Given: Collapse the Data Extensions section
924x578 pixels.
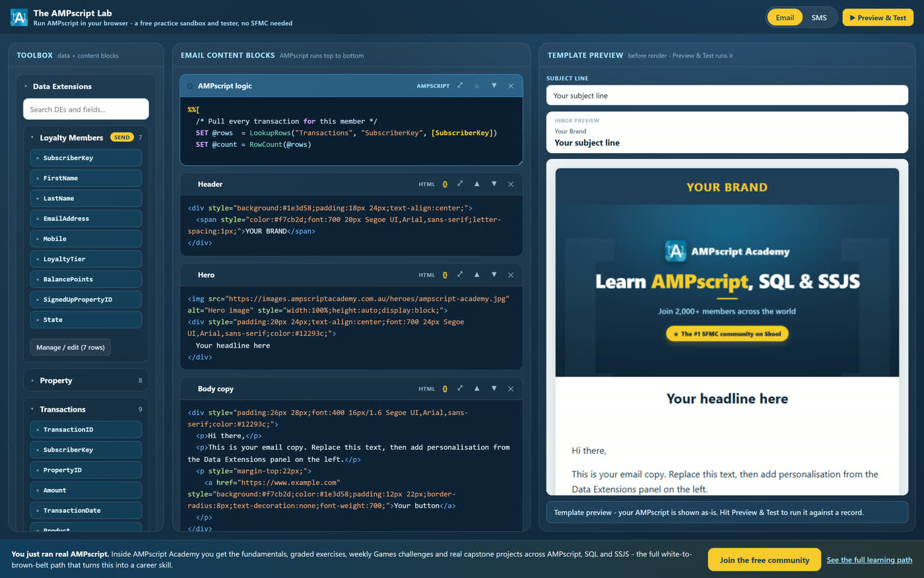Looking at the screenshot, I should (x=26, y=86).
